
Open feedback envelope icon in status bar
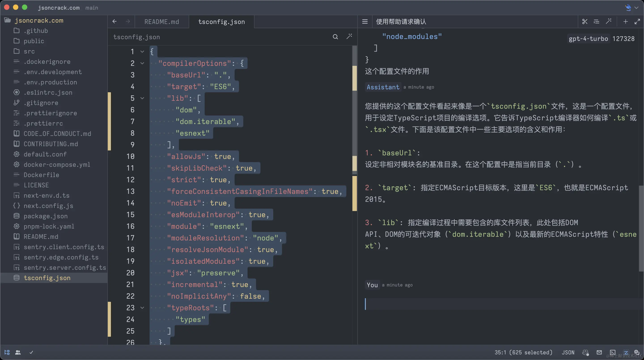tap(599, 352)
